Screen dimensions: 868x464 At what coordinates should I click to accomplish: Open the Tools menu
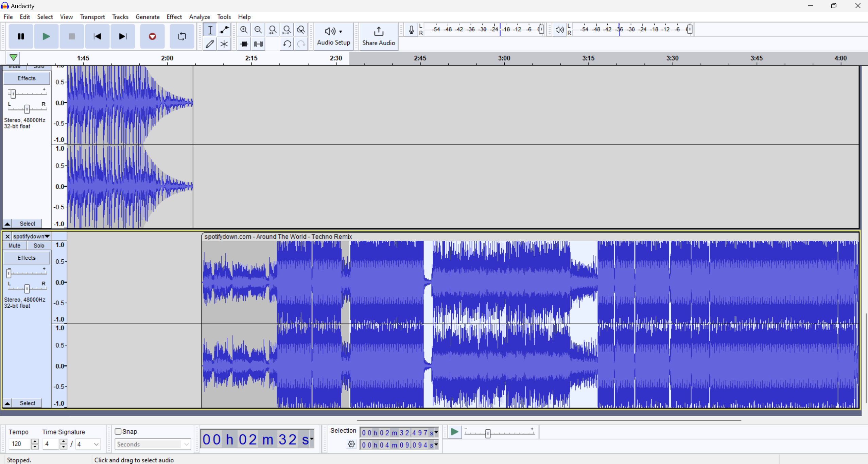[224, 17]
